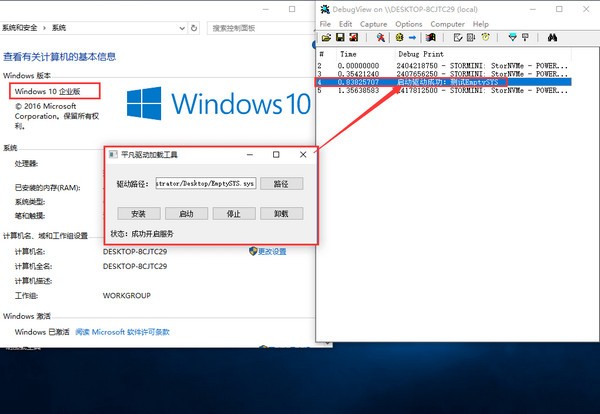The image size is (600, 414).
Task: Toggle the Capture magnifier icon in the toolbar
Action: 381,37
